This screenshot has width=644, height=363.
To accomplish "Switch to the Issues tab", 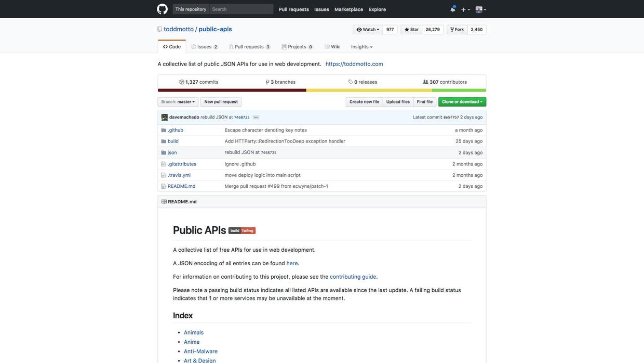I will pyautogui.click(x=204, y=47).
